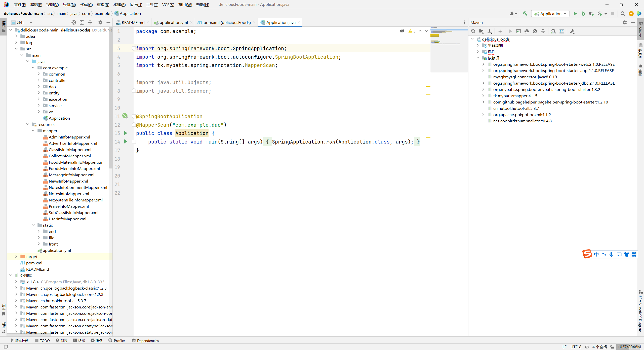Viewport: 644px width, 350px height.
Task: Expand spring-boot-starter-web dependency
Action: (483, 64)
